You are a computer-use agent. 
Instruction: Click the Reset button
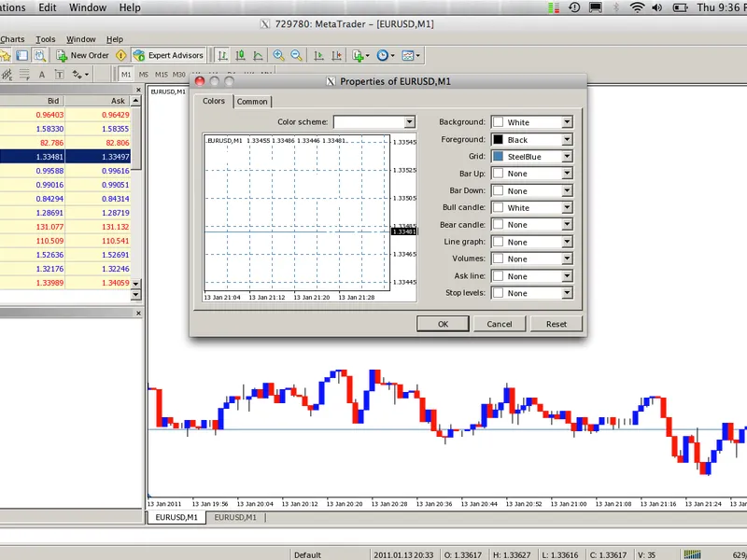pyautogui.click(x=556, y=324)
